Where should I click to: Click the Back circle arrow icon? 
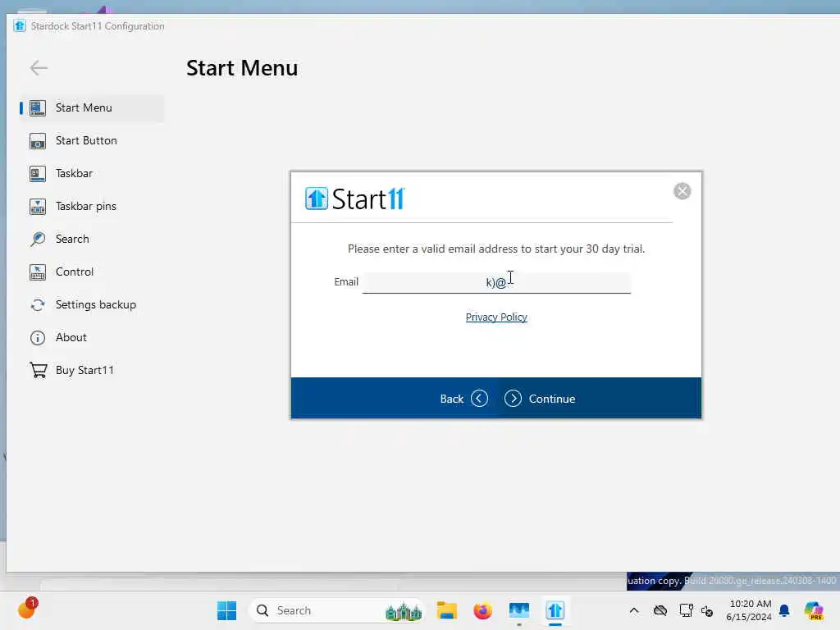[479, 399]
